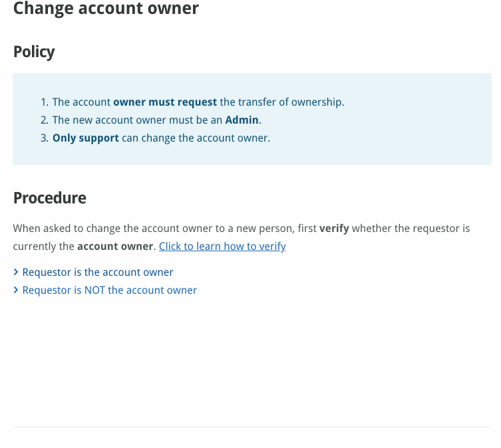Viewport: 501px width, 448px height.
Task: Click bold "owner must request" in policy list
Action: point(165,102)
